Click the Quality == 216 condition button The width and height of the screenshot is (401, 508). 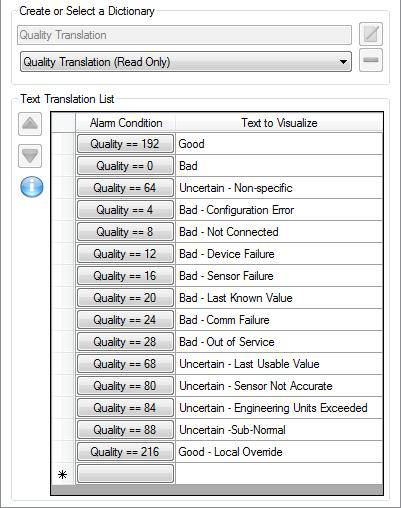click(x=125, y=452)
